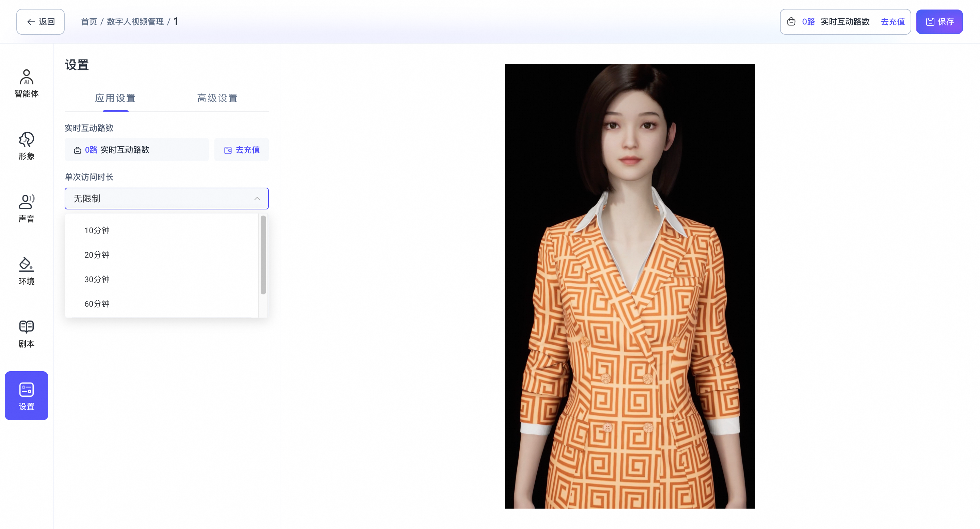
Task: Choose 60分钟 option
Action: click(162, 304)
